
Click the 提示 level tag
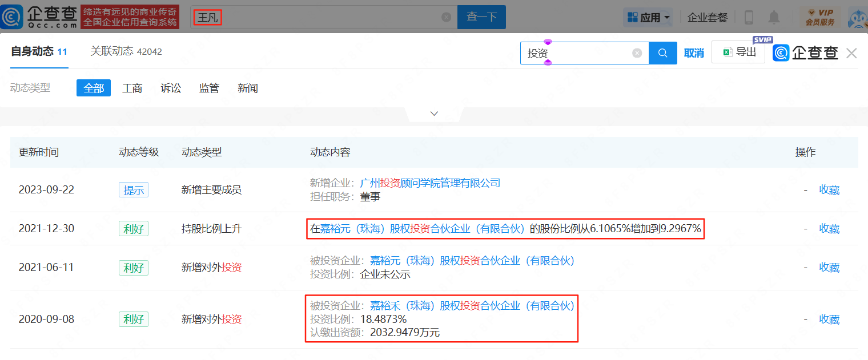coord(134,190)
